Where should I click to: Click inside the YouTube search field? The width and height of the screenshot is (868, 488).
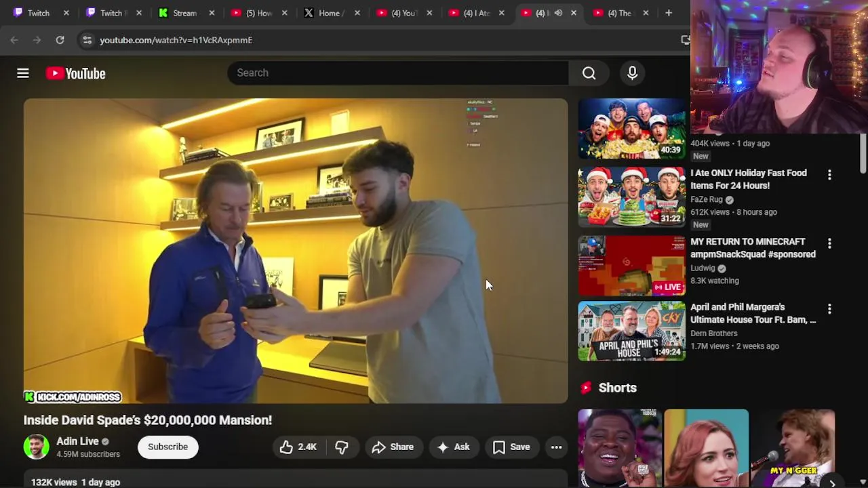[x=398, y=73]
